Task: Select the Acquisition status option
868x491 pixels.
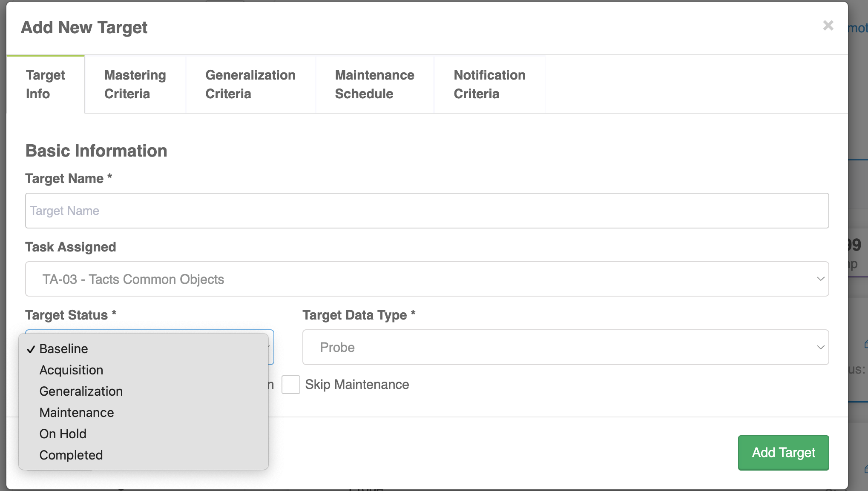Action: coord(71,370)
